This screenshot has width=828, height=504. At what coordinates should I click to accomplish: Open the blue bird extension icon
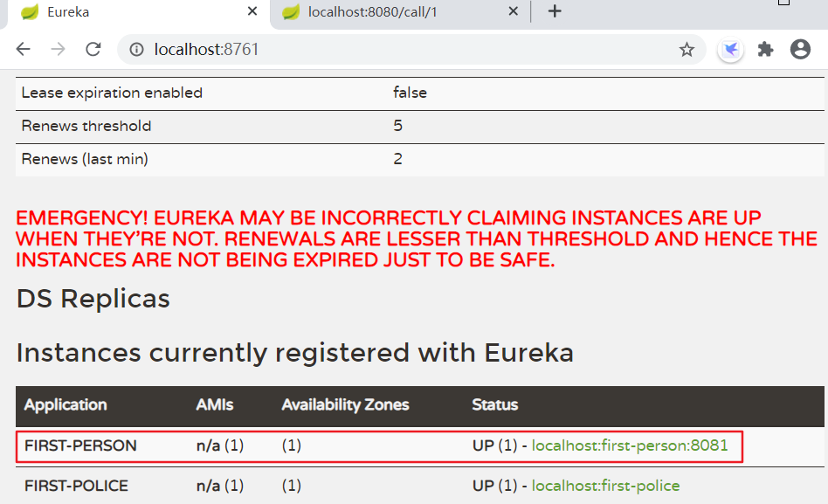731,50
